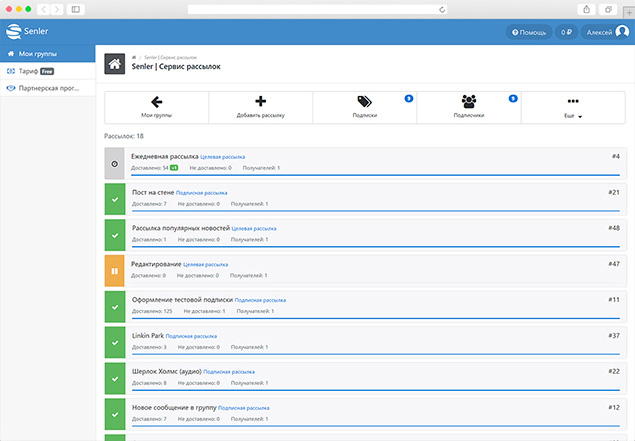Open Подписчики people button
635x441 pixels.
(x=469, y=107)
